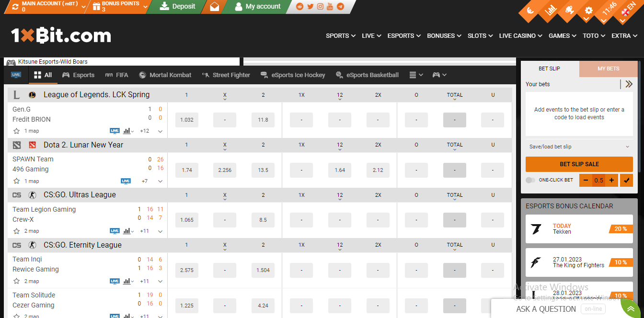Viewport: 644px width, 318px height.
Task: Open live stream for Gen.G match
Action: click(x=115, y=131)
